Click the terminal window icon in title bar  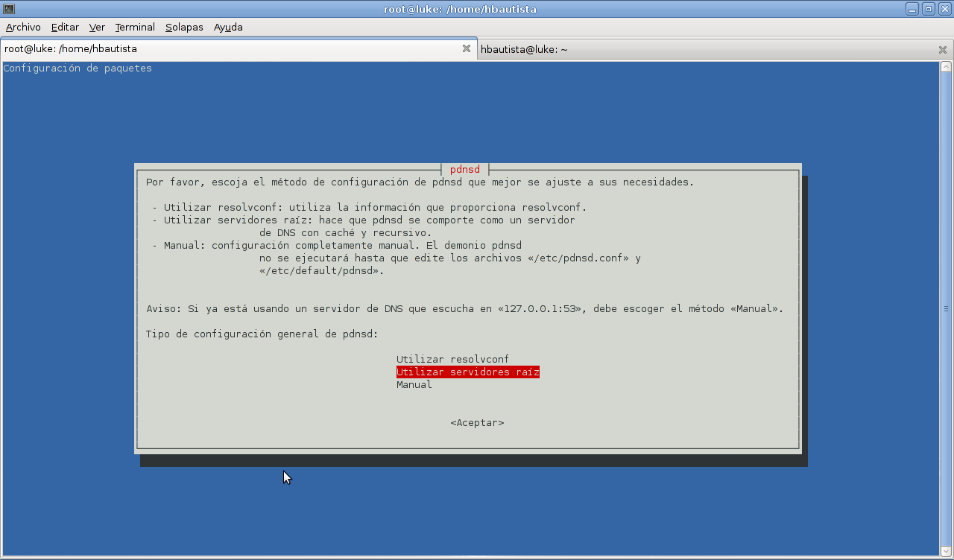tap(8, 9)
